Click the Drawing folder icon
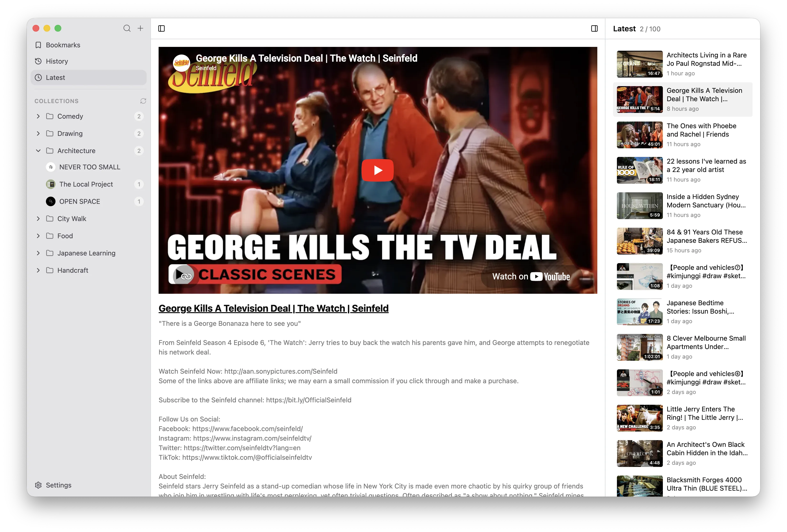 point(50,134)
